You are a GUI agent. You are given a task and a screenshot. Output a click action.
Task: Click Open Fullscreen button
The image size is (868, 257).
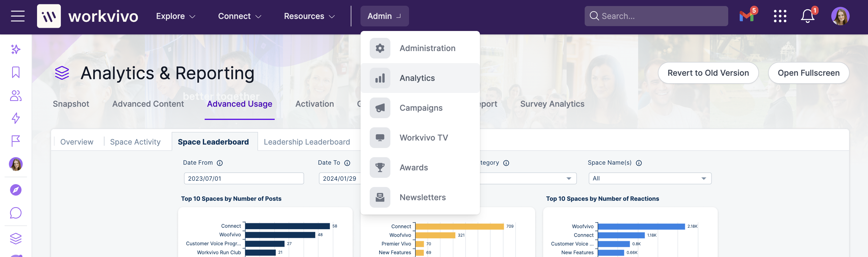[808, 73]
